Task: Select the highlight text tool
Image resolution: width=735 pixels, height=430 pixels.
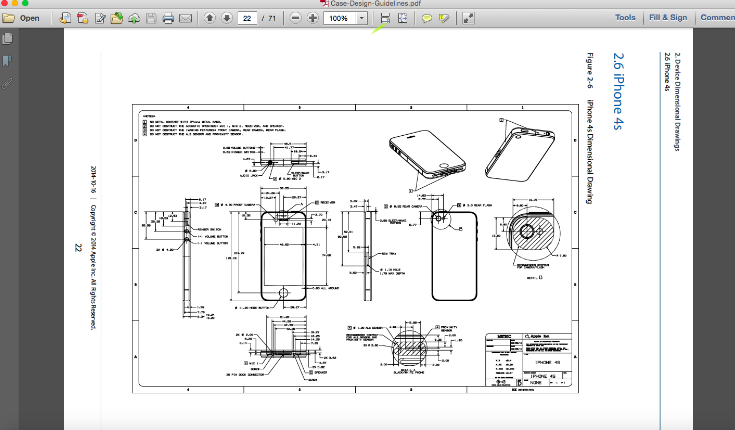Action: point(444,18)
